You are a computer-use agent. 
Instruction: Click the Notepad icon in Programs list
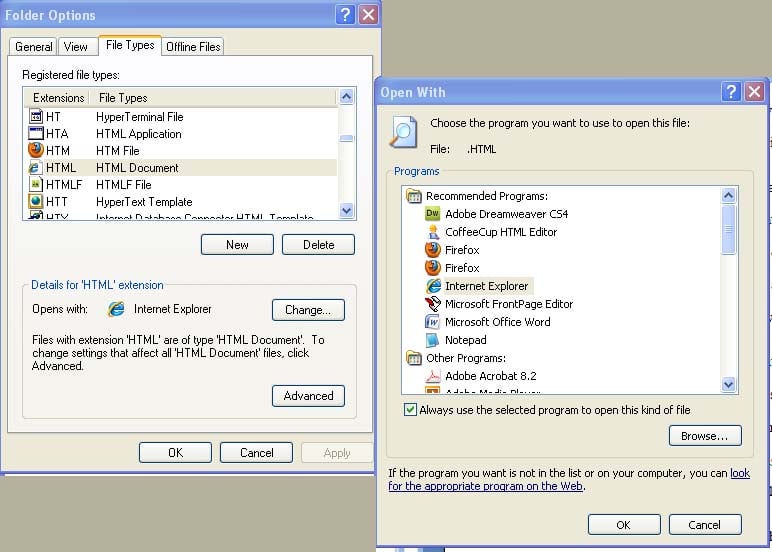(432, 340)
